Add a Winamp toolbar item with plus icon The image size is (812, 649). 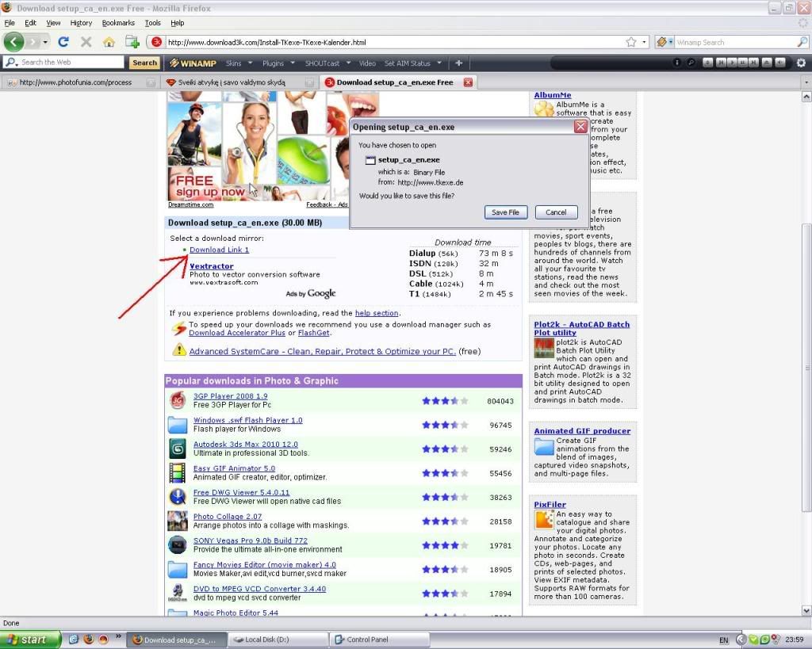coord(458,63)
